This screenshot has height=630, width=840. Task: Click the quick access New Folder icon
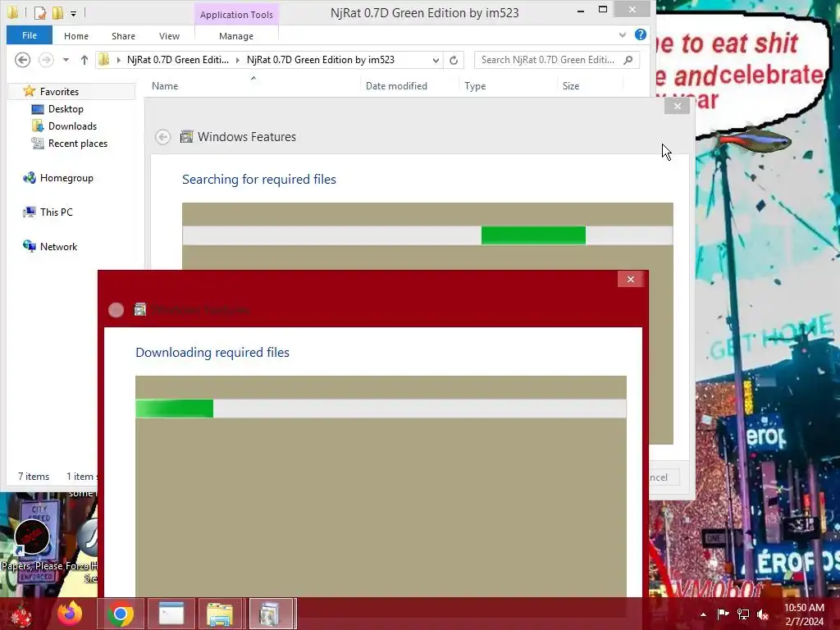[58, 12]
